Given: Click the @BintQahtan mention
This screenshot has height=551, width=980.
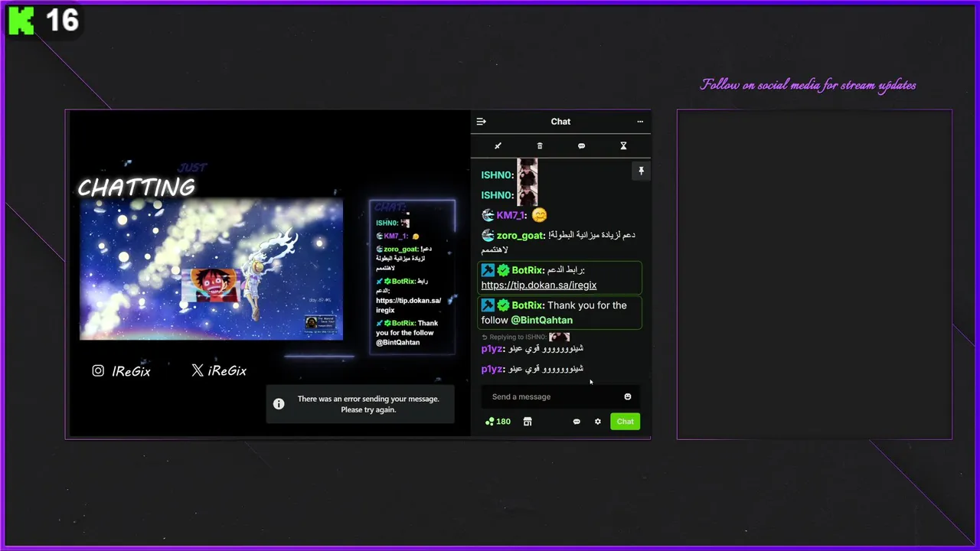Looking at the screenshot, I should [x=541, y=320].
